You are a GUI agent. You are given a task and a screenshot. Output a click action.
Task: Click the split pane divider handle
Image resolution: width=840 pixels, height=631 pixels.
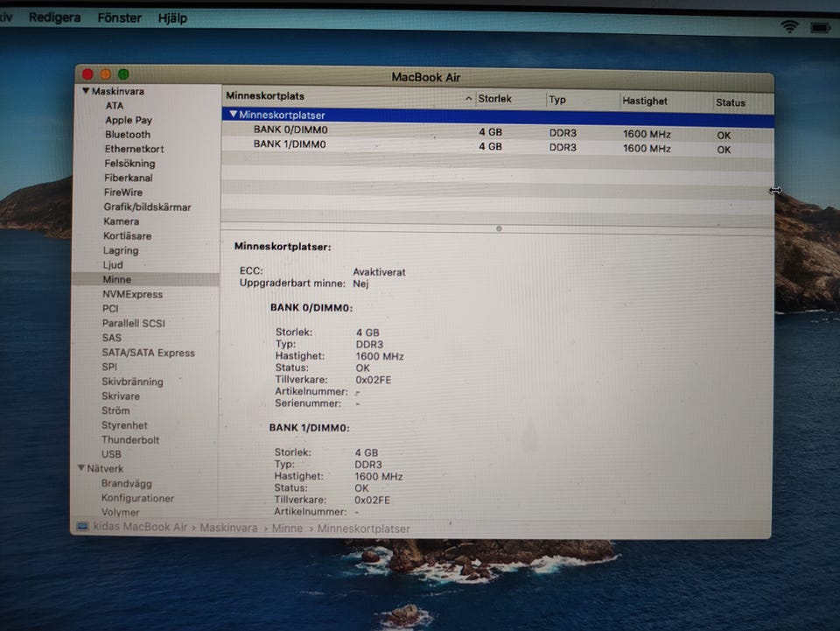tap(498, 228)
